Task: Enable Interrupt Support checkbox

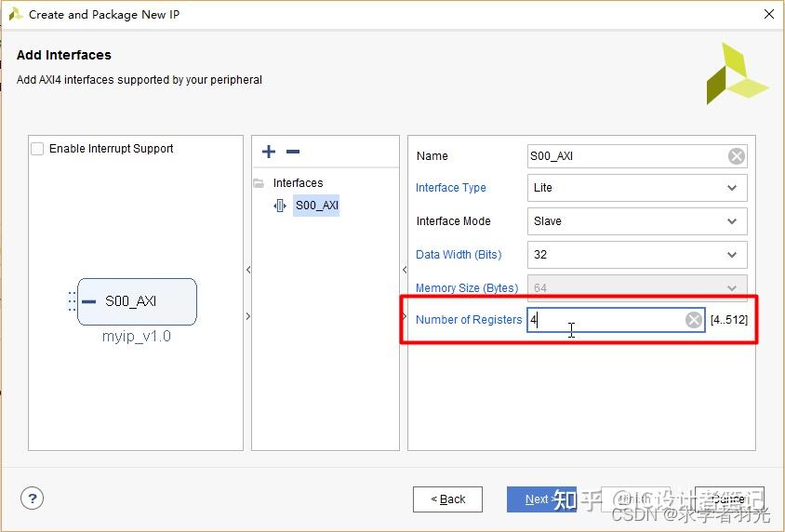Action: click(38, 149)
